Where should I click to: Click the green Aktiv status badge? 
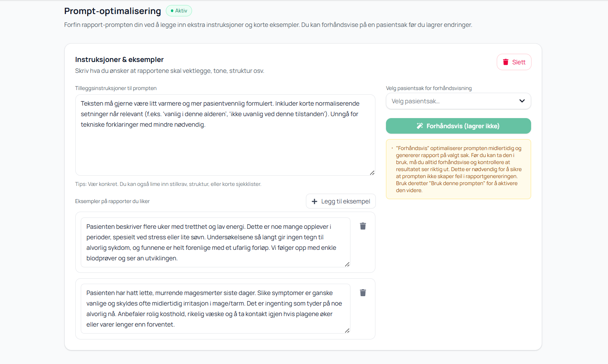[x=179, y=11]
